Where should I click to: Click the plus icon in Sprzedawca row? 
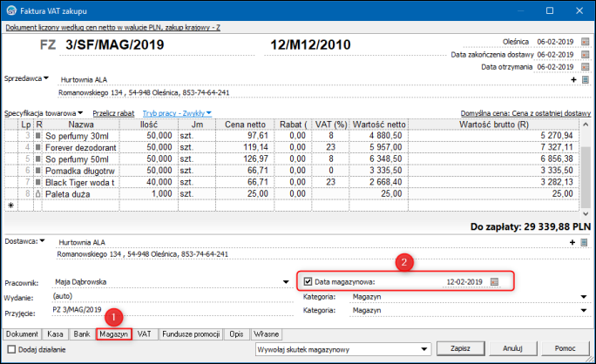click(x=573, y=79)
